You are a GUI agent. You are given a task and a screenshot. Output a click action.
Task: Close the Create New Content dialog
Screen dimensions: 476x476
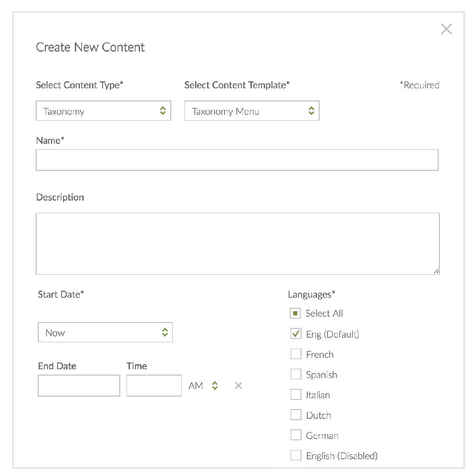click(x=446, y=29)
